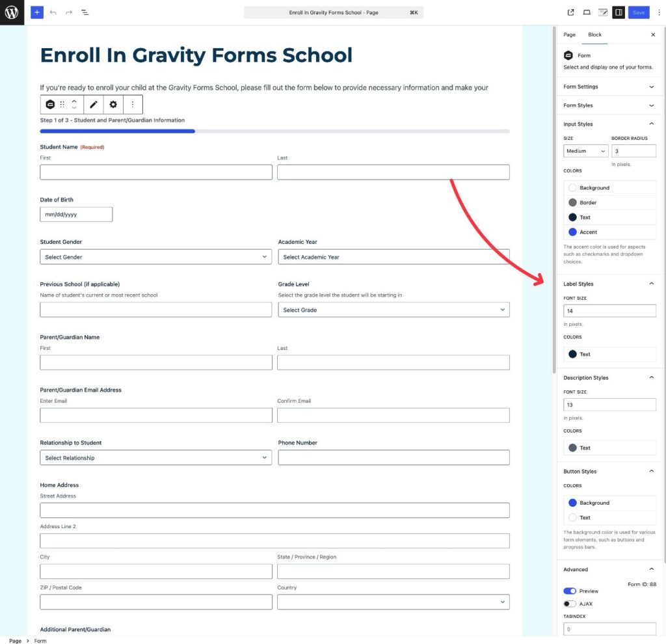Click the ZIP / Postal Code field
666x644 pixels.
click(156, 602)
